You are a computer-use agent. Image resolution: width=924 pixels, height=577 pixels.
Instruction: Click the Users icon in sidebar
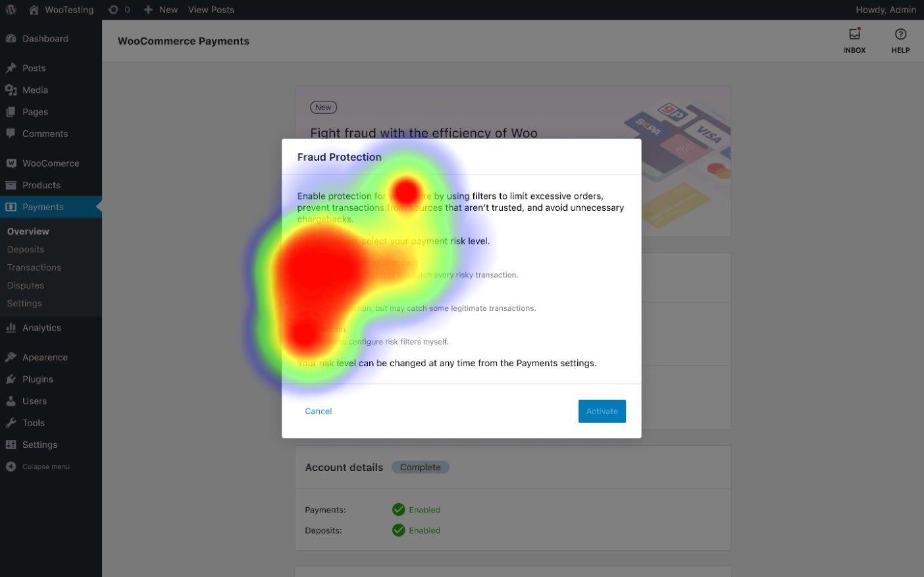(11, 401)
